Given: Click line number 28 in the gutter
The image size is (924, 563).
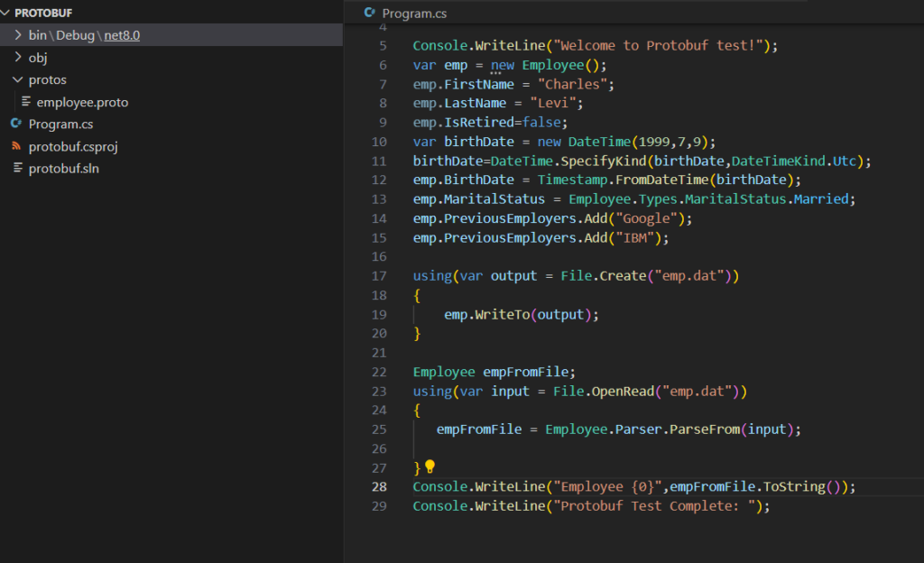Looking at the screenshot, I should (379, 486).
